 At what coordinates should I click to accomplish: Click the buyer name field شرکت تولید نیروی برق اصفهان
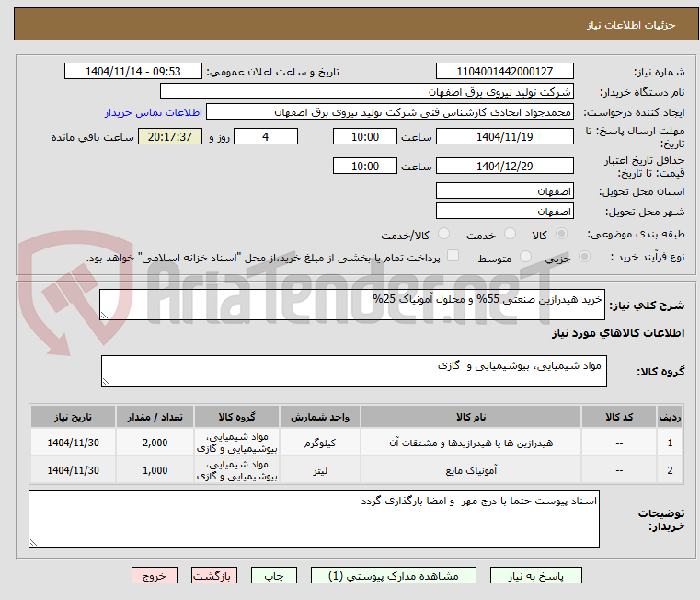(x=366, y=92)
